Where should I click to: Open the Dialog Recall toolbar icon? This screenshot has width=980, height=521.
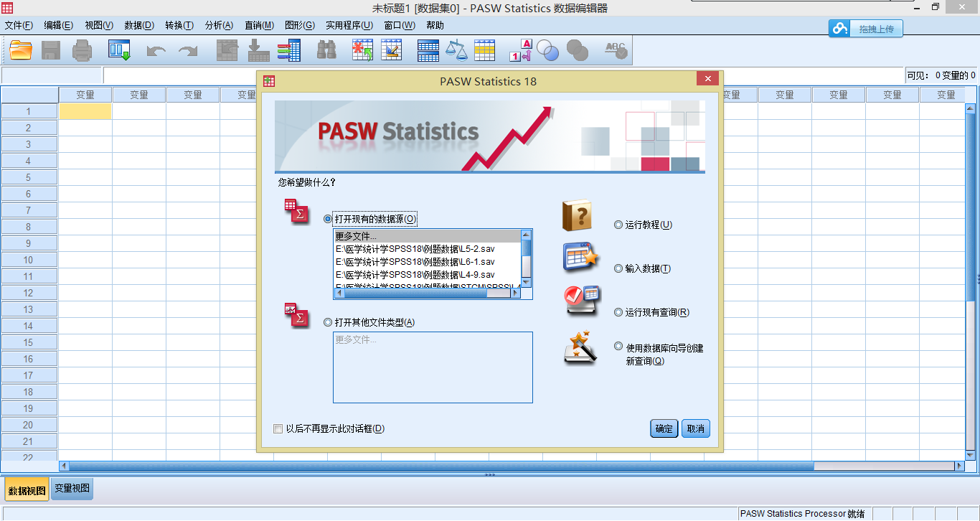(x=119, y=50)
